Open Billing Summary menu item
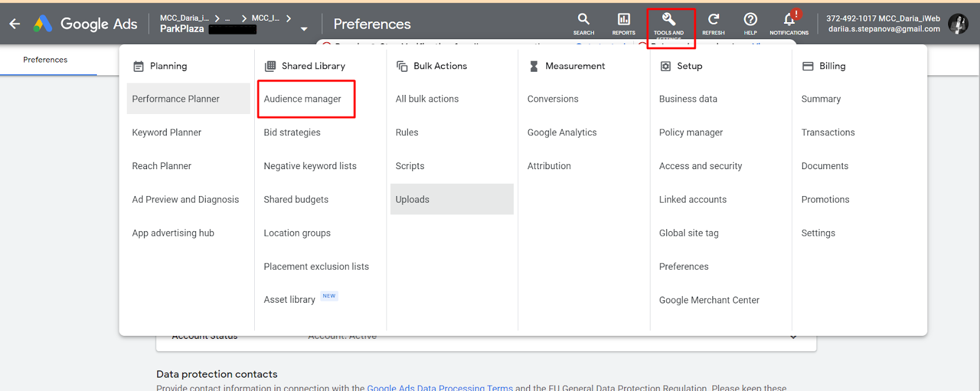Image resolution: width=980 pixels, height=391 pixels. point(821,99)
